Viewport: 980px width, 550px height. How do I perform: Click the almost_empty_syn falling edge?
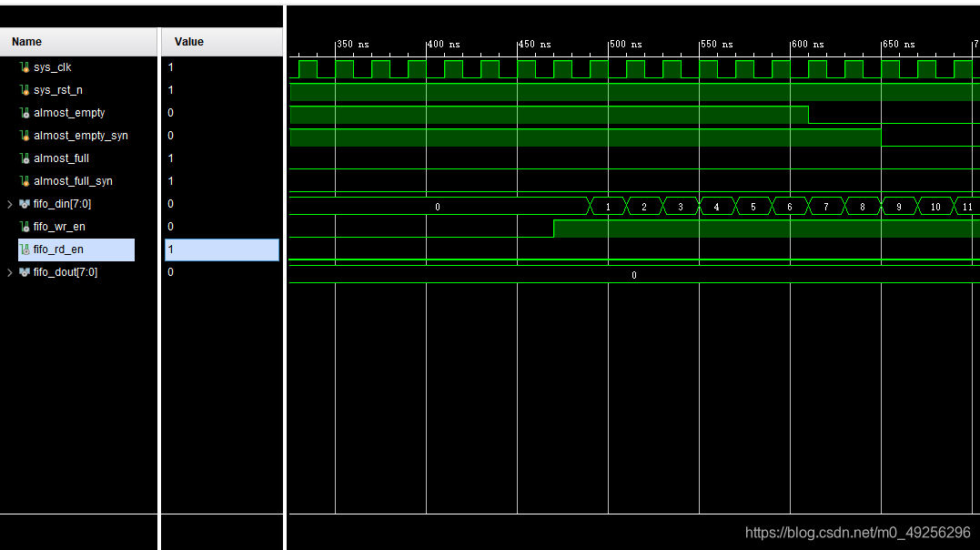(x=881, y=137)
